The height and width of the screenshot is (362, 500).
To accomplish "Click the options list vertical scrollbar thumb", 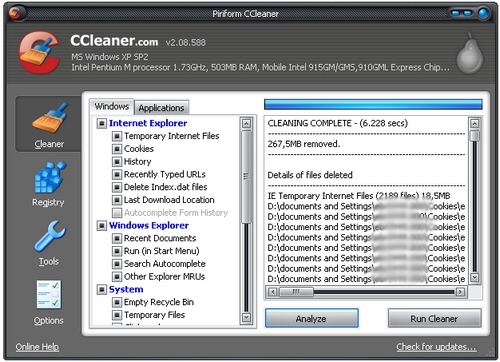I will (x=246, y=176).
